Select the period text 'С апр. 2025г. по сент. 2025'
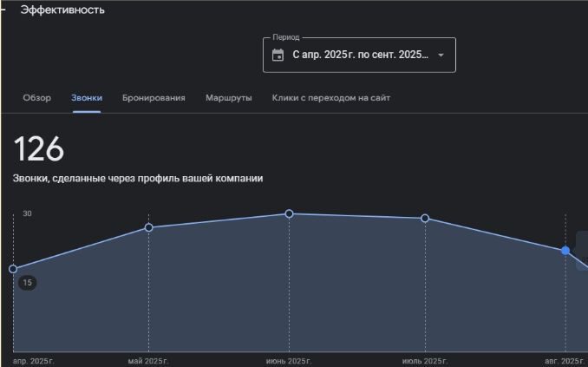Image resolution: width=588 pixels, height=367 pixels. [x=360, y=55]
